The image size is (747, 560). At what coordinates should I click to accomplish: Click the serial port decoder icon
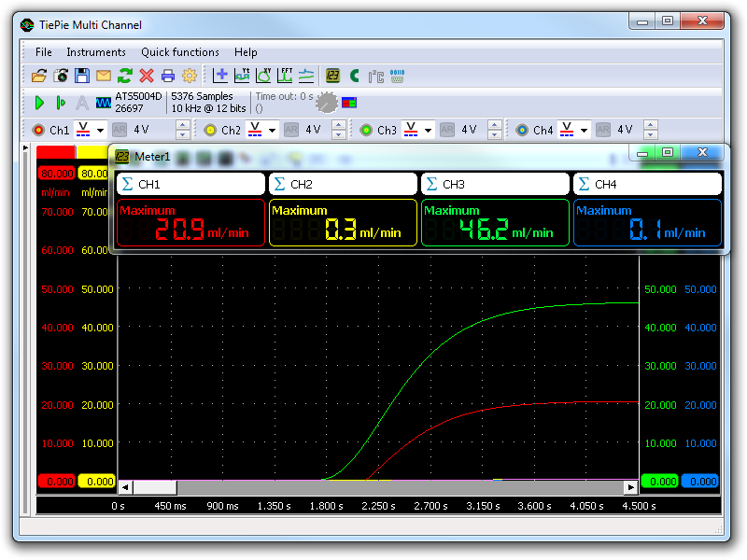(398, 76)
